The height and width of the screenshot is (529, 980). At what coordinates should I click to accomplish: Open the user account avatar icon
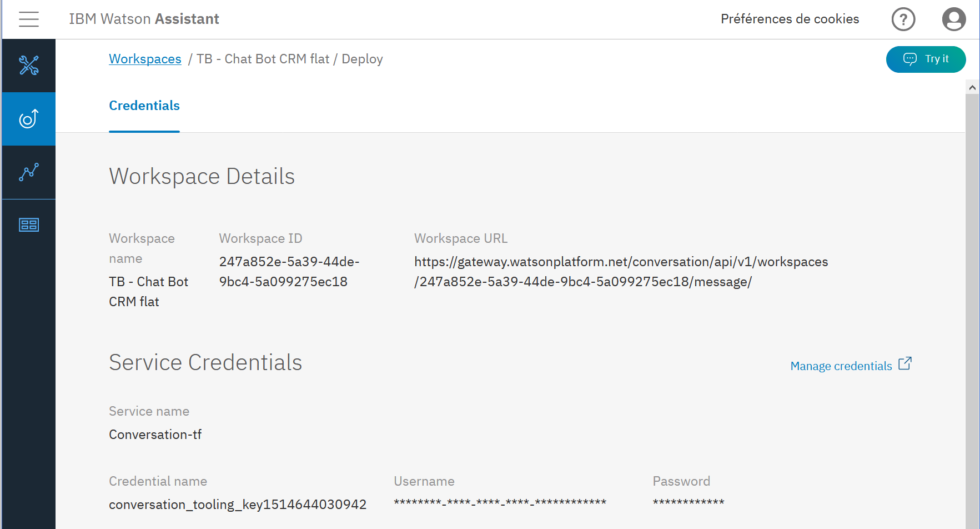pos(954,19)
